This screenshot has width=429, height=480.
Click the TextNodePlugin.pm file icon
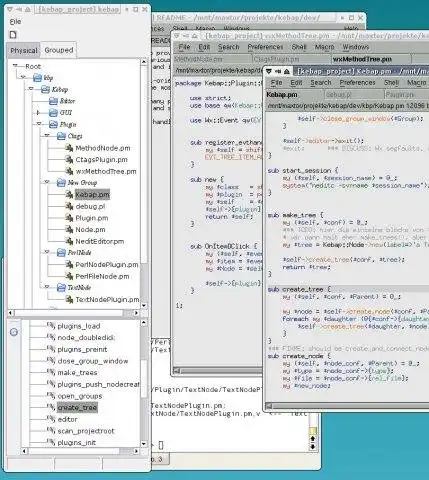coord(69,300)
